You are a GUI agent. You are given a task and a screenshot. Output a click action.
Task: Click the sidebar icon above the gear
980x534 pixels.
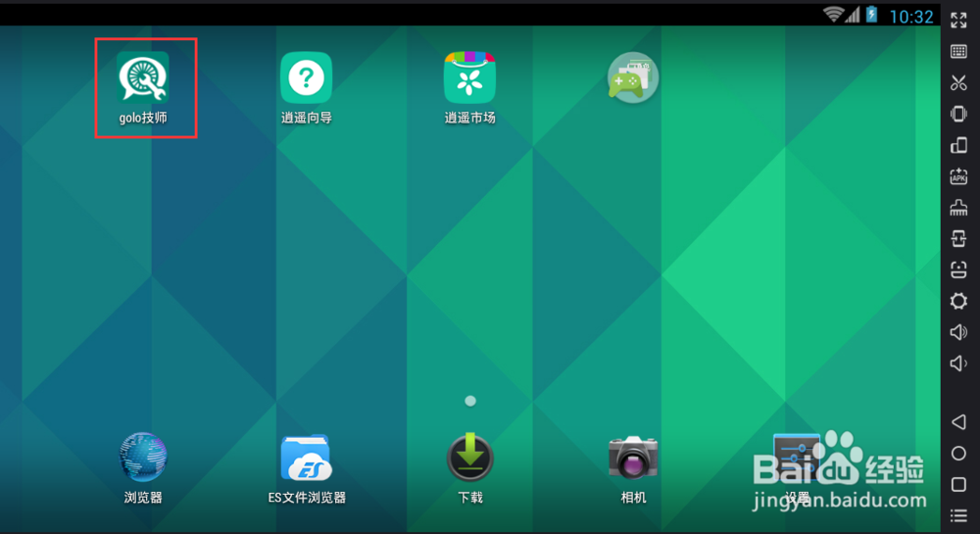[x=958, y=269]
